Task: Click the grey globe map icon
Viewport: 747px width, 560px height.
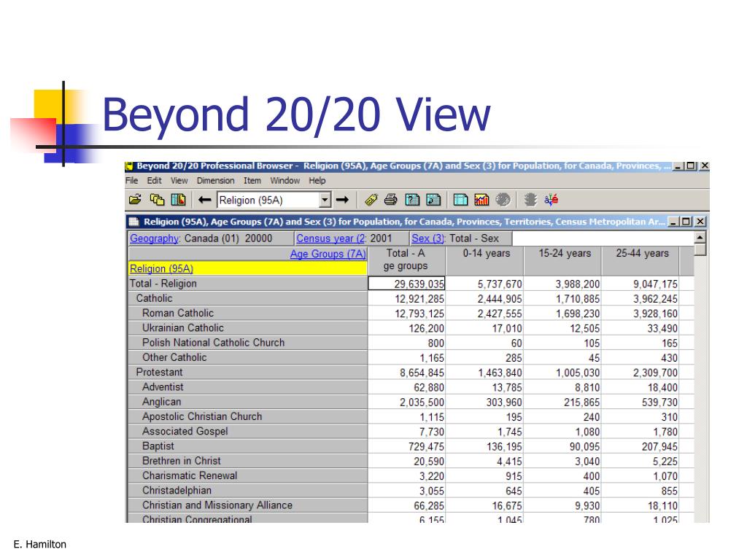Action: (x=503, y=200)
